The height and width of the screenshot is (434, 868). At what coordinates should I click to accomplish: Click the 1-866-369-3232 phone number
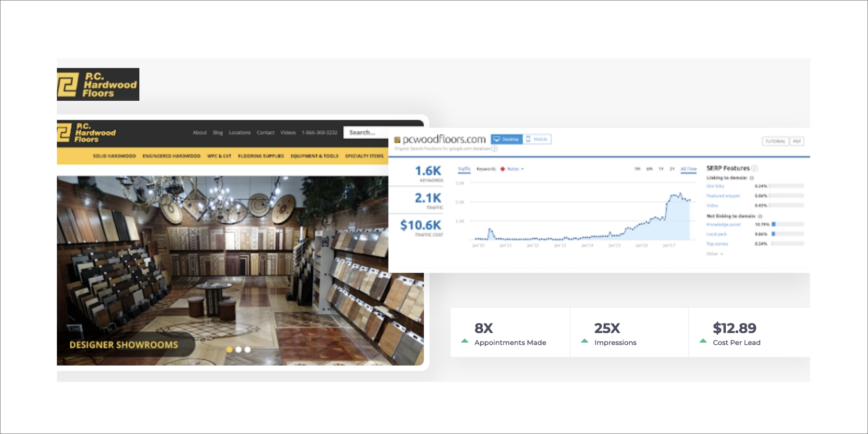point(319,133)
